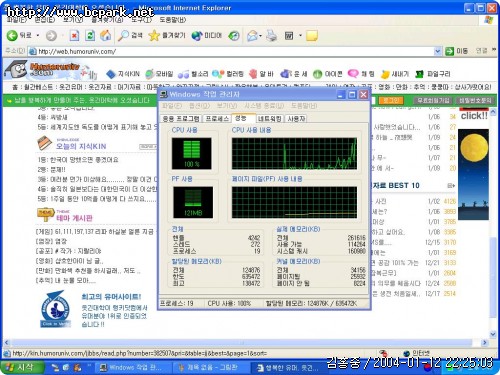Click the blue thumbs-up award badge
Screen dimensions: 500x375
[x=55, y=309]
